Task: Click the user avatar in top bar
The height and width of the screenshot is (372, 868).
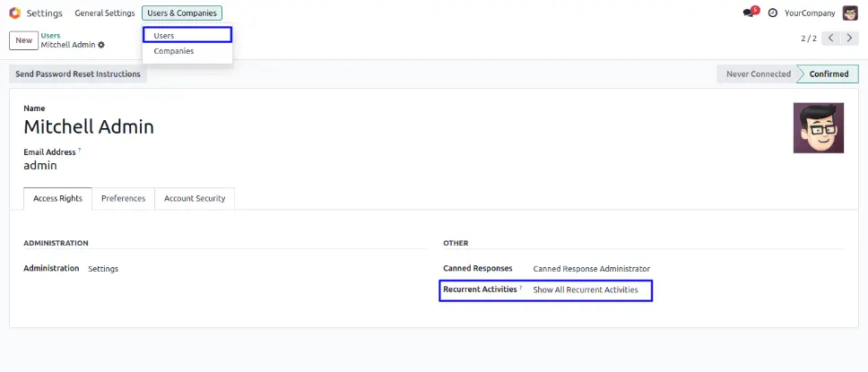Action: pos(849,13)
